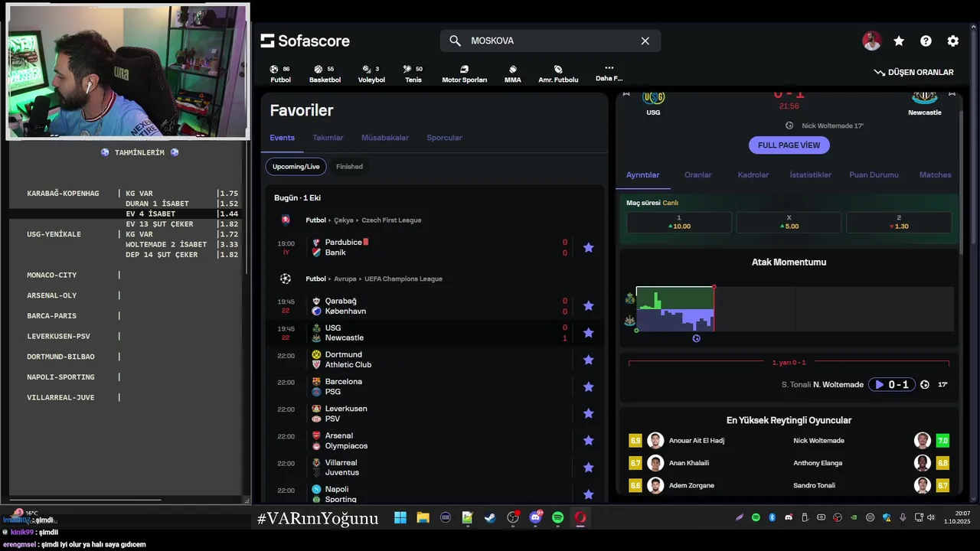The height and width of the screenshot is (551, 980).
Task: Open favorites star icon in header
Action: tap(899, 41)
